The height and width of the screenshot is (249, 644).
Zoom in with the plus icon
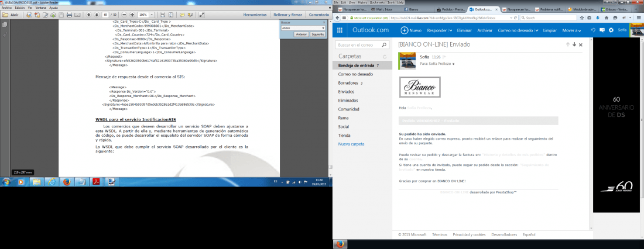132,15
